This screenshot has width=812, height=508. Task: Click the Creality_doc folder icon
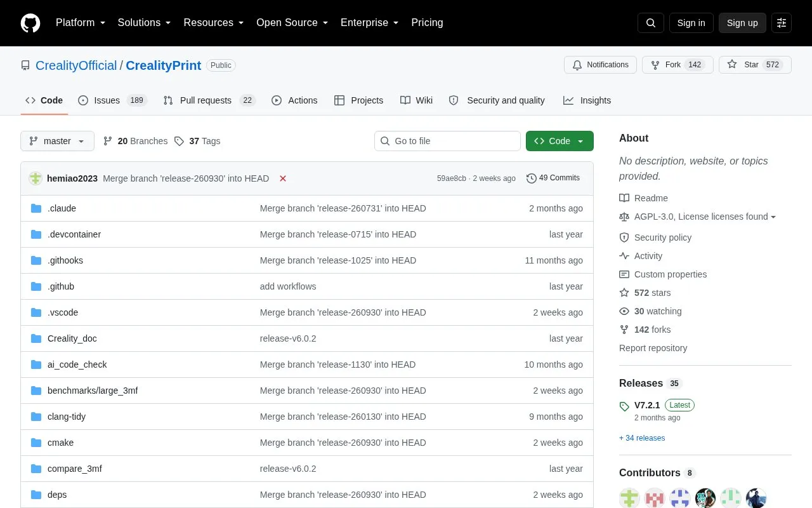pyautogui.click(x=36, y=338)
